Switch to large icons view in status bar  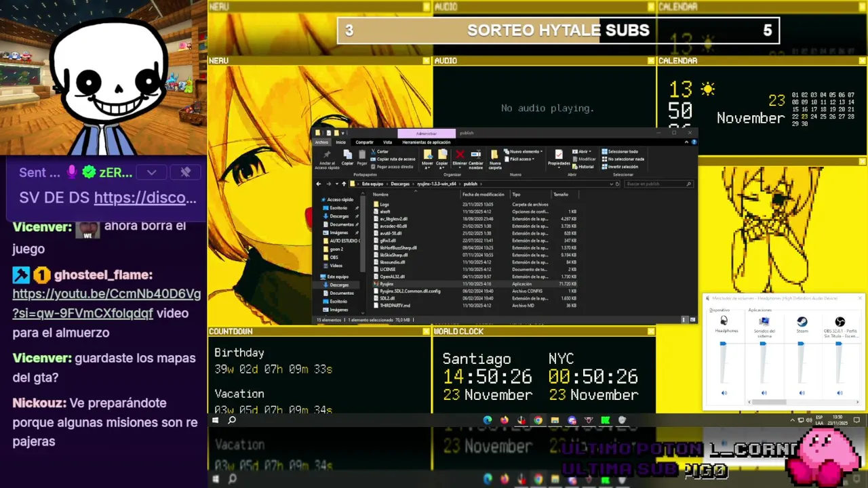tap(692, 319)
